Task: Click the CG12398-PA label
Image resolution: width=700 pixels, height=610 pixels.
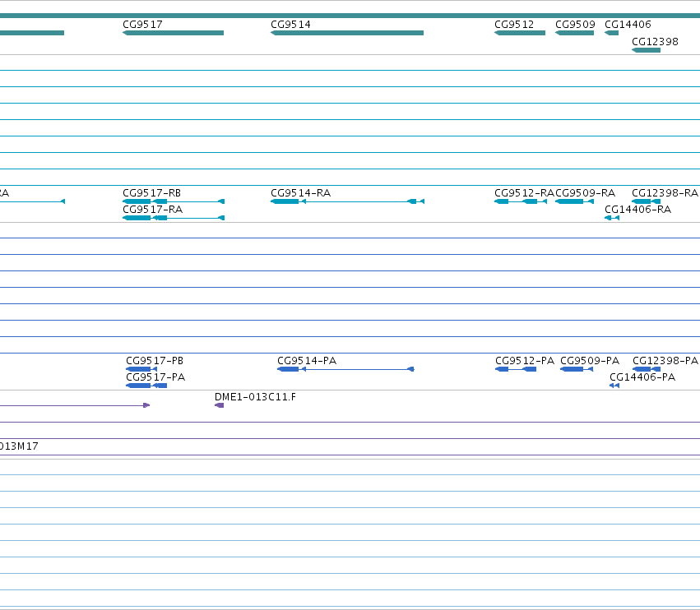Action: (665, 361)
